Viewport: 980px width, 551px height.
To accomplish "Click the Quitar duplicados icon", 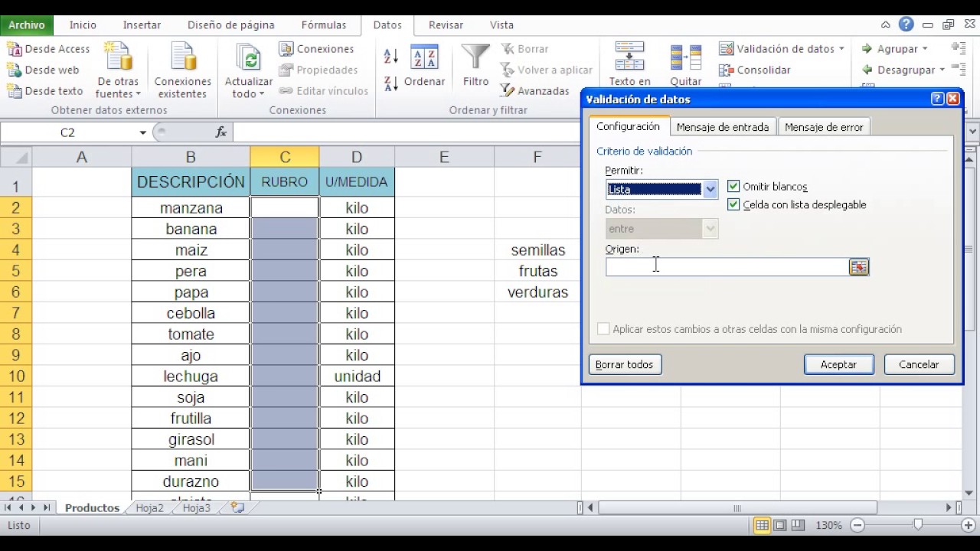I will tap(685, 57).
